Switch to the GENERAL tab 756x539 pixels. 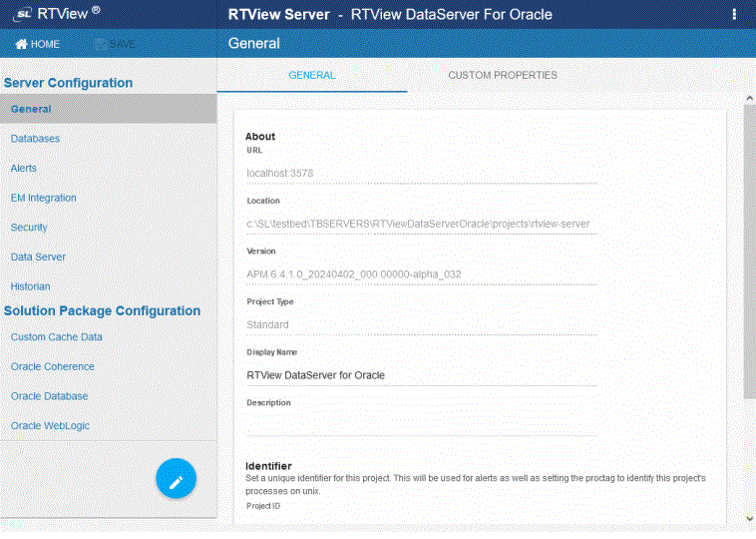312,75
